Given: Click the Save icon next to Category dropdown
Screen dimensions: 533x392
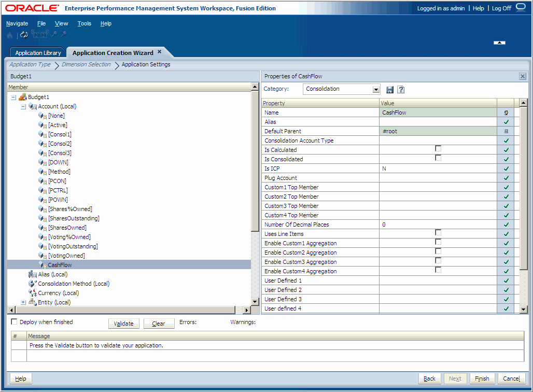Looking at the screenshot, I should click(389, 89).
